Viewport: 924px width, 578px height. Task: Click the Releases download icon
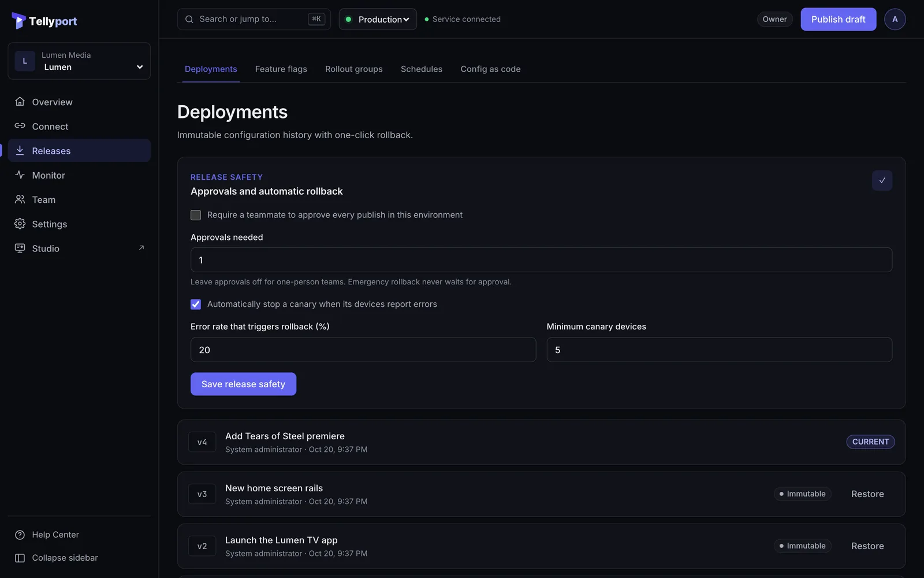[20, 150]
